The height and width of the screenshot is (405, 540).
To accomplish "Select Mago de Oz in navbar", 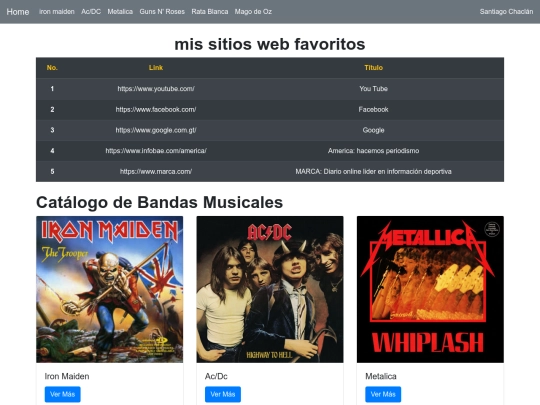I will [253, 12].
